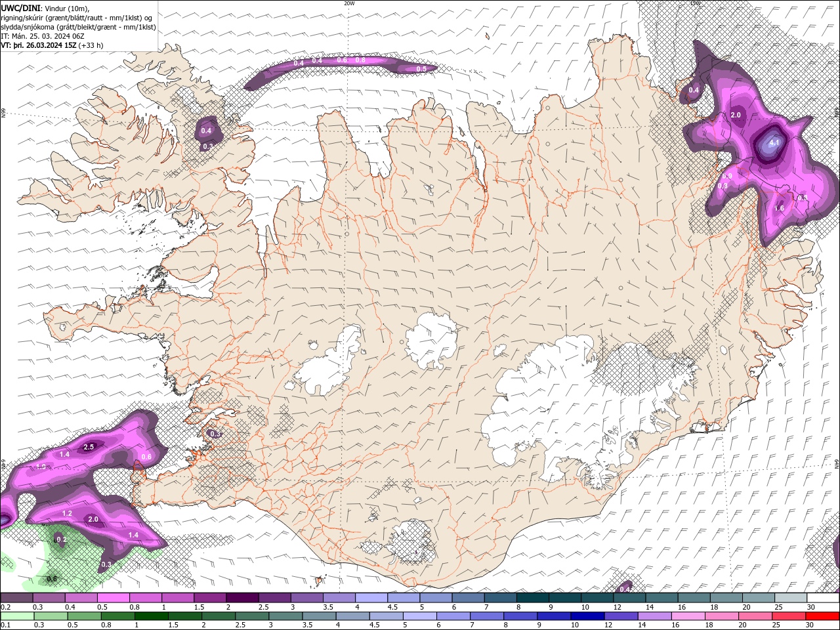The height and width of the screenshot is (630, 840).
Task: Click the snow legend swatch labelled 4
Action: pos(370,598)
